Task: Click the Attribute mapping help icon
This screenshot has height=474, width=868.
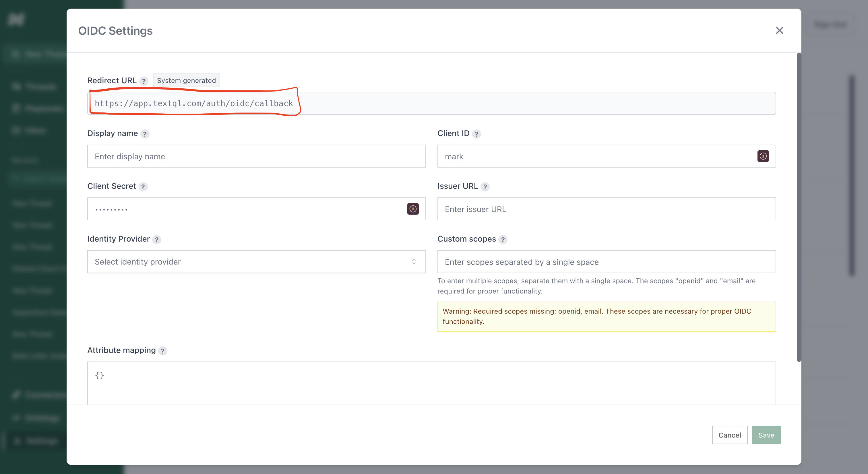Action: (162, 351)
